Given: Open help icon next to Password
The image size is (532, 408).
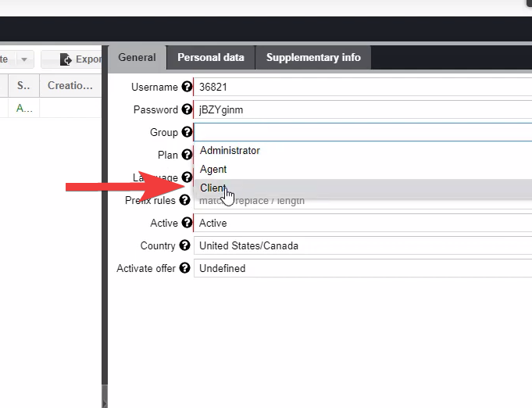Looking at the screenshot, I should 187,109.
